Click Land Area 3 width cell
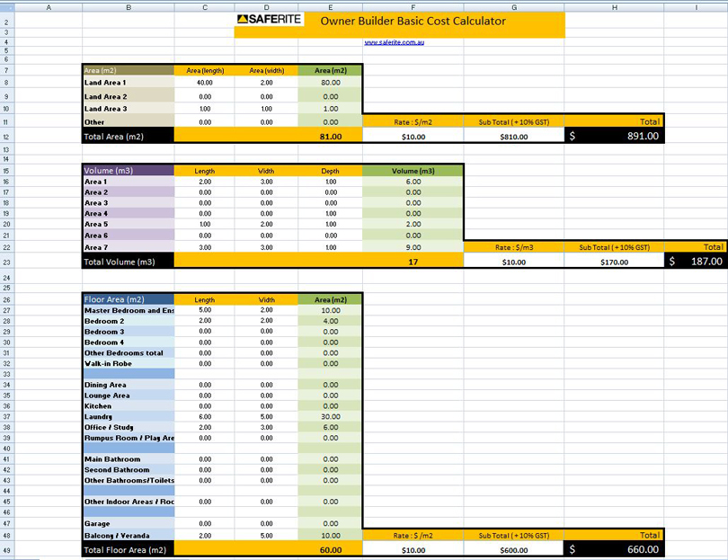 tap(267, 109)
